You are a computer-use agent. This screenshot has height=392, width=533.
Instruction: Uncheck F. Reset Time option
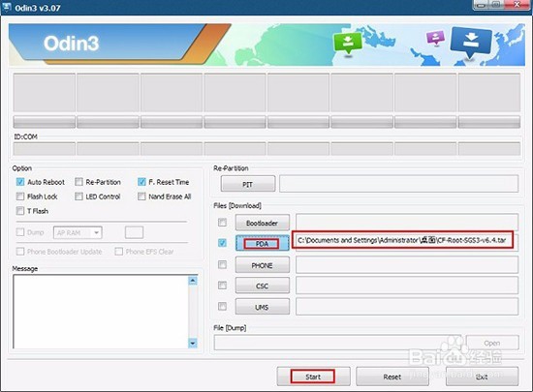pos(141,182)
